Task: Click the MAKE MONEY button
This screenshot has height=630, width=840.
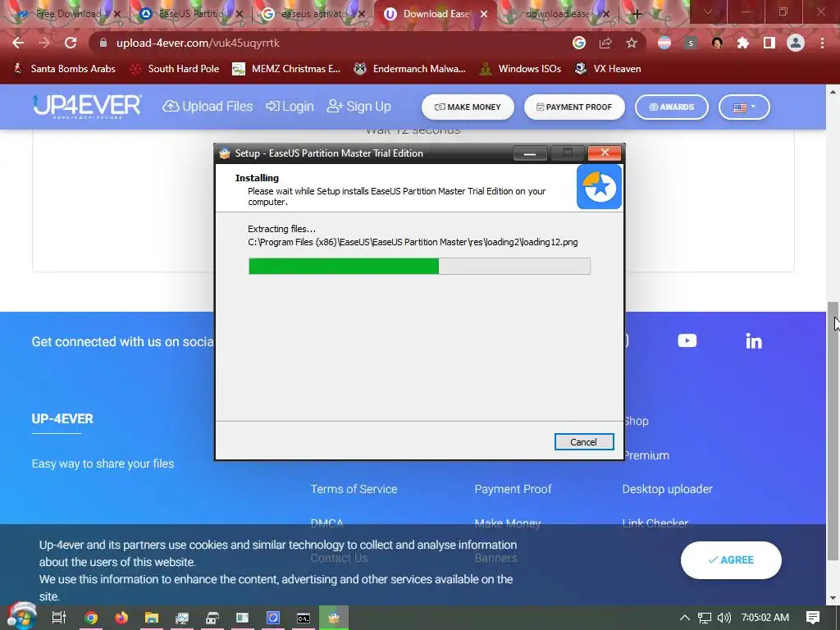Action: coord(468,107)
